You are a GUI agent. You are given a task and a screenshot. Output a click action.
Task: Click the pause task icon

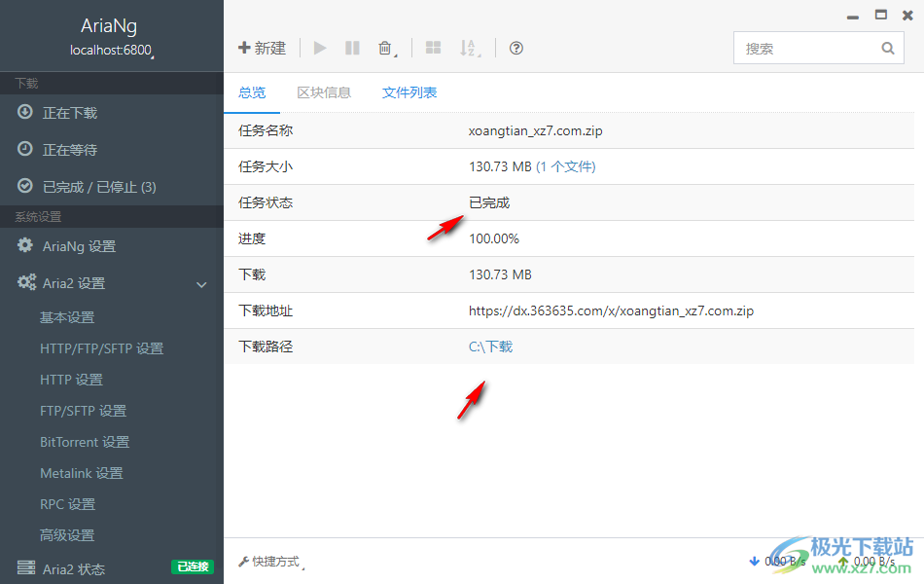pyautogui.click(x=352, y=48)
